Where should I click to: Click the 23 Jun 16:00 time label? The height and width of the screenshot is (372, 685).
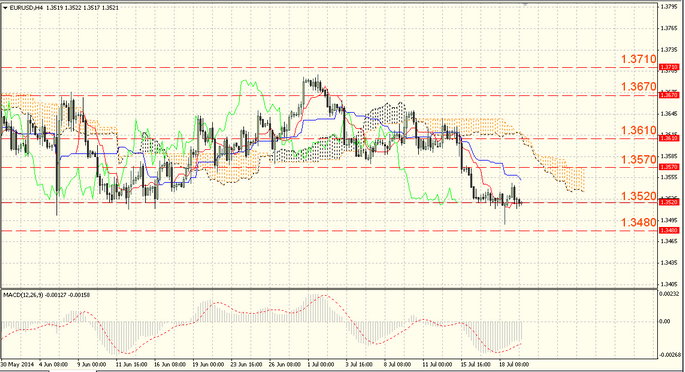pos(246,364)
